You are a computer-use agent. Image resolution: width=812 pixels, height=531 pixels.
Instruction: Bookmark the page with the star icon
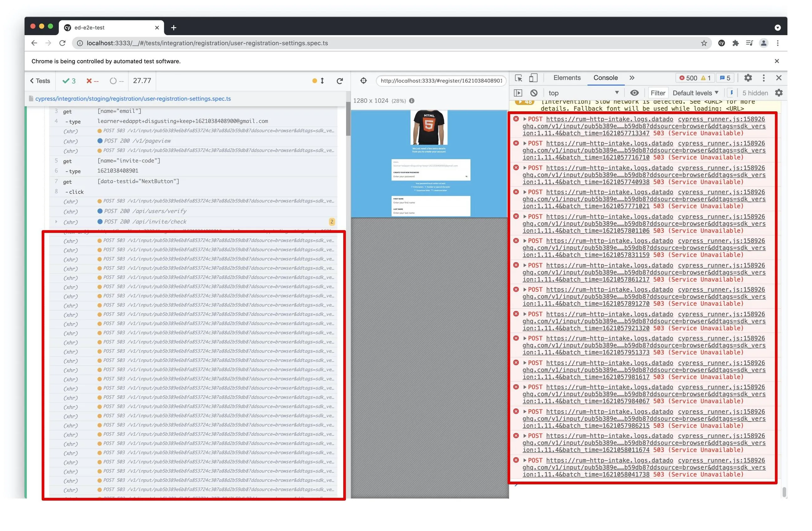click(704, 43)
